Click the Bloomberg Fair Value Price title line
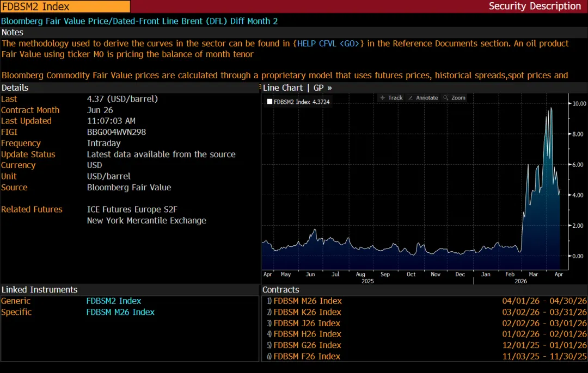 tap(139, 21)
